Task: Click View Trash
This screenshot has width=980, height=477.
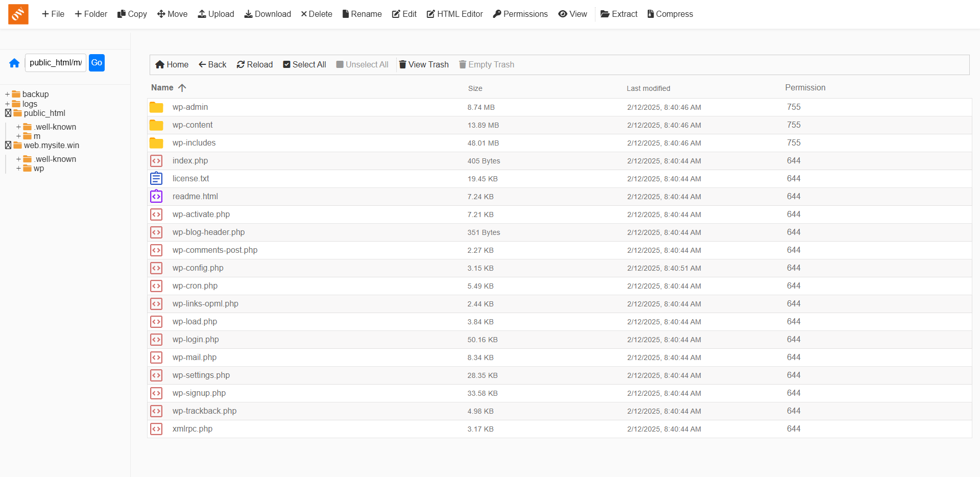Action: (x=423, y=64)
